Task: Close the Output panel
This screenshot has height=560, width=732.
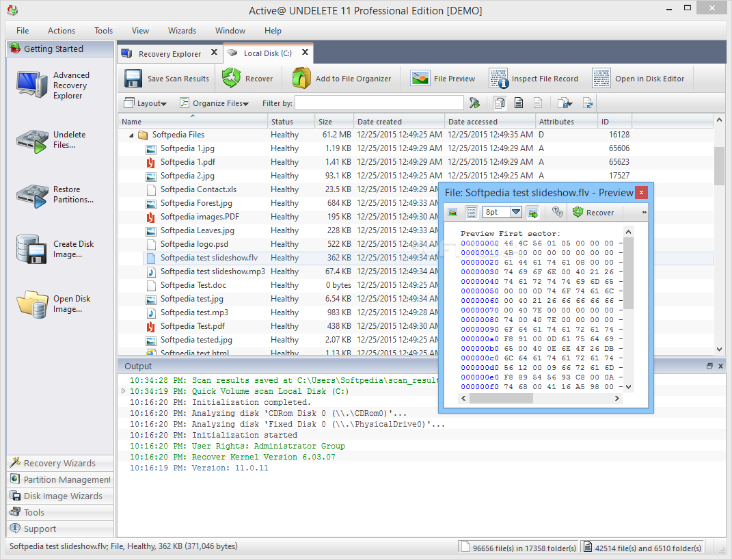Action: (x=720, y=366)
